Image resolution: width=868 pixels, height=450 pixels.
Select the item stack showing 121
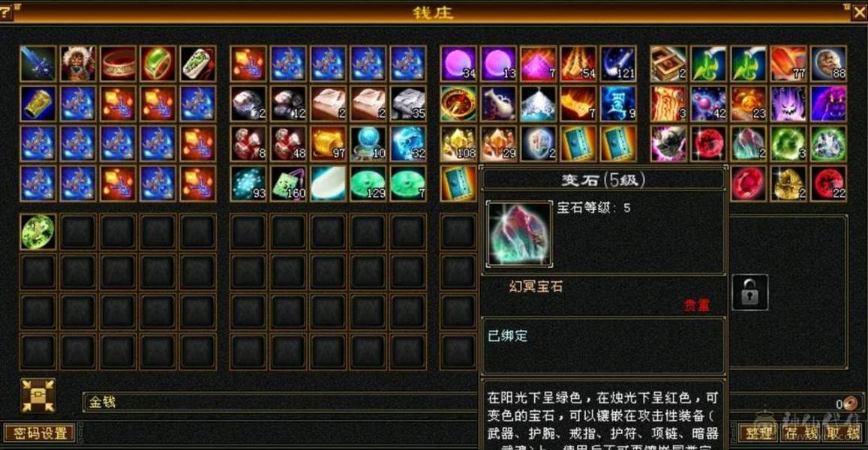(618, 64)
